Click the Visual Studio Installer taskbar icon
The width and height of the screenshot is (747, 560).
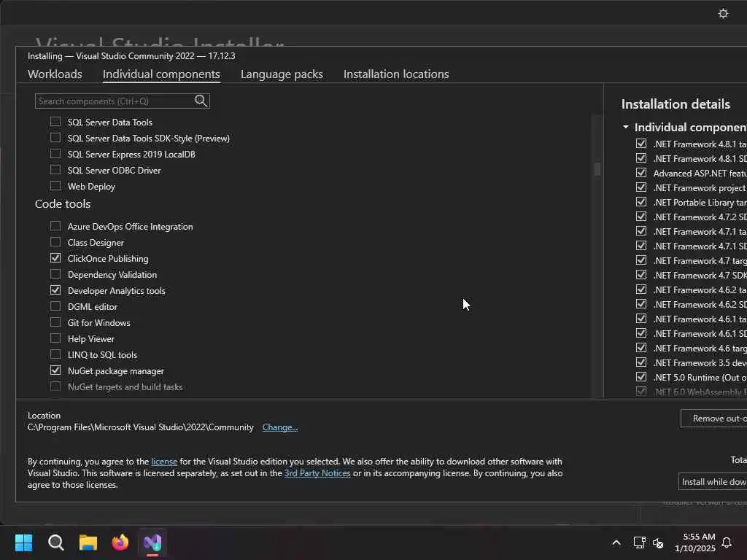pyautogui.click(x=152, y=542)
